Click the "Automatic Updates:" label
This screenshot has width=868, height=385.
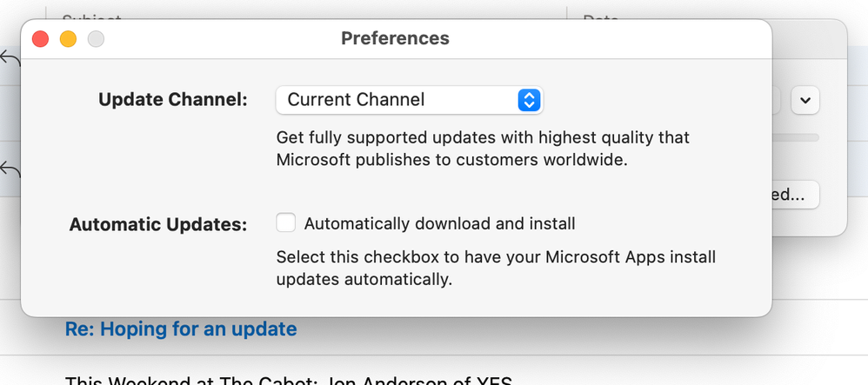pos(158,224)
